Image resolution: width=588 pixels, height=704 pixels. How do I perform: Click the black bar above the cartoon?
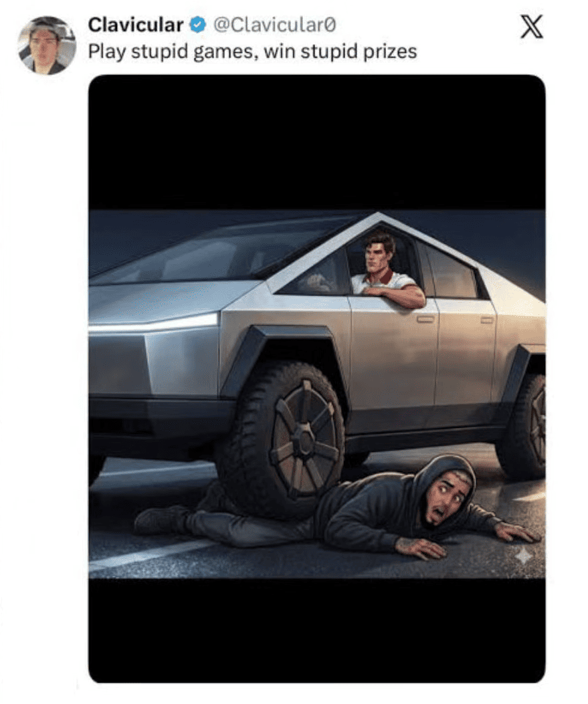[x=316, y=142]
